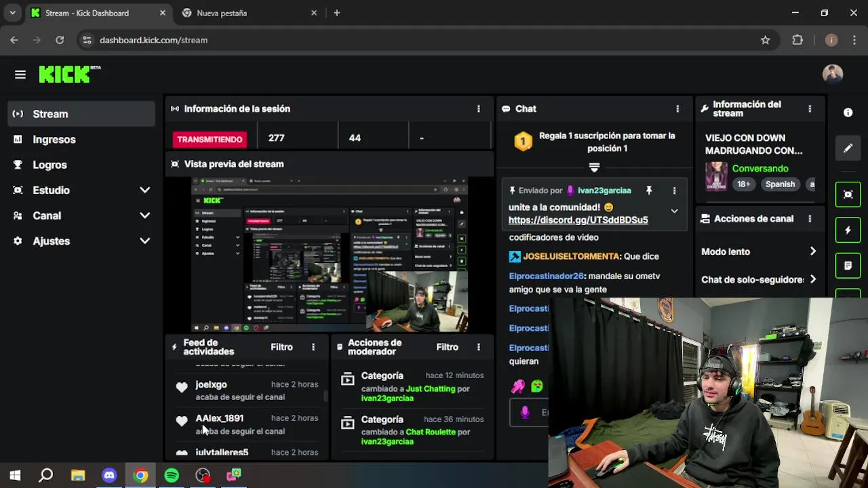Click the TRANSMITIENDO live status badge
The height and width of the screenshot is (488, 868).
point(210,140)
